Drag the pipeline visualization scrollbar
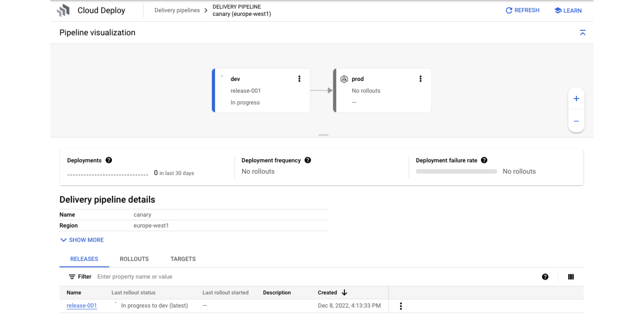The height and width of the screenshot is (322, 644). coord(323,135)
